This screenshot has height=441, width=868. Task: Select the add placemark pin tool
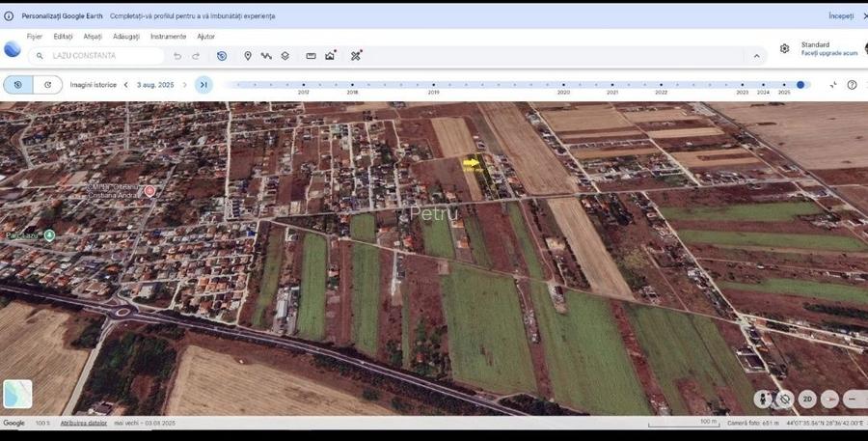click(248, 56)
